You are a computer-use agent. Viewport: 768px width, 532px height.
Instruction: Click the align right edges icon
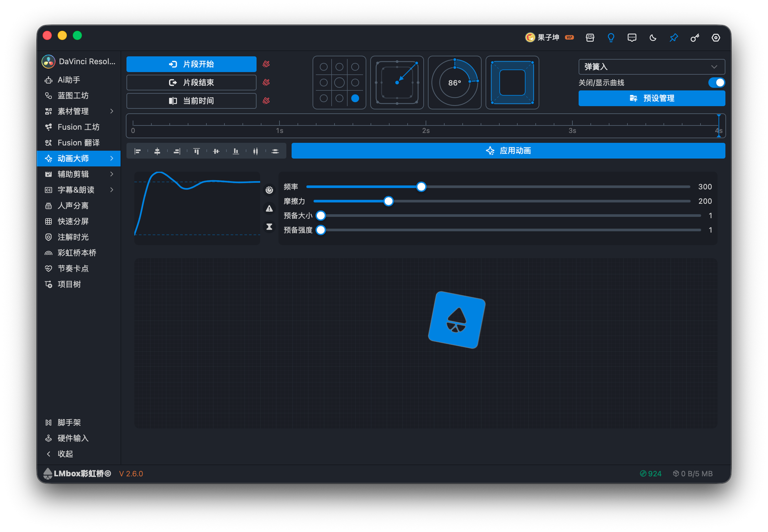177,151
